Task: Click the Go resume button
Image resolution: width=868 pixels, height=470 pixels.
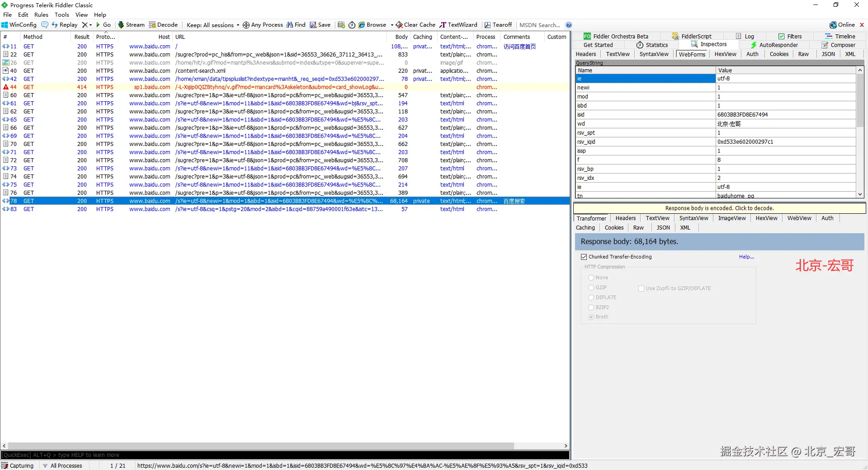Action: pyautogui.click(x=104, y=25)
